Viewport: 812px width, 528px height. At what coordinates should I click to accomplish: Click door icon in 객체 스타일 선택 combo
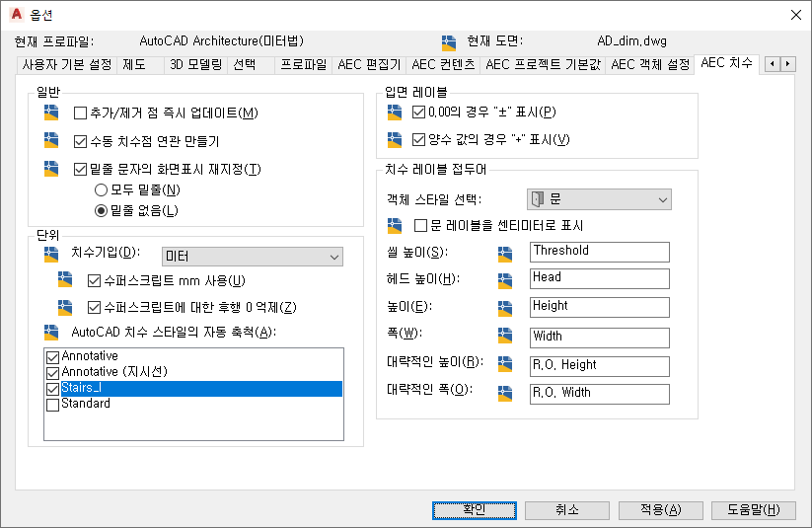(538, 199)
